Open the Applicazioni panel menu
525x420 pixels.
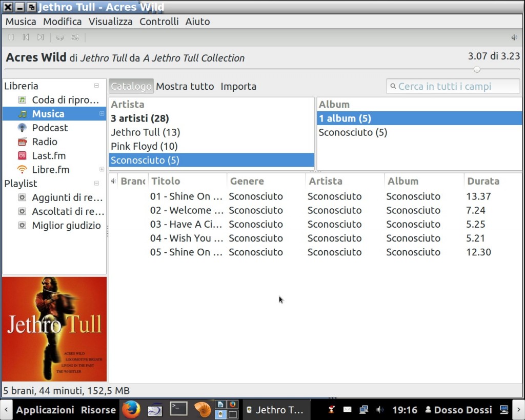[45, 410]
